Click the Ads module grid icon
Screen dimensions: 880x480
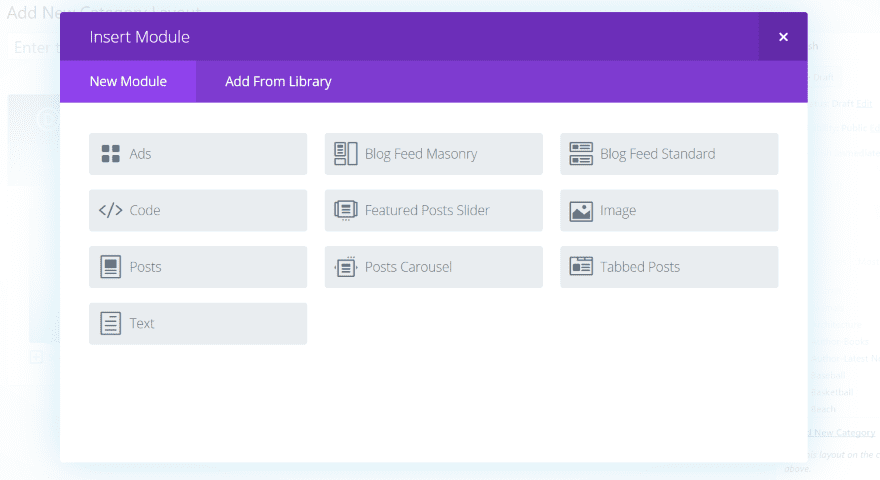coord(111,154)
